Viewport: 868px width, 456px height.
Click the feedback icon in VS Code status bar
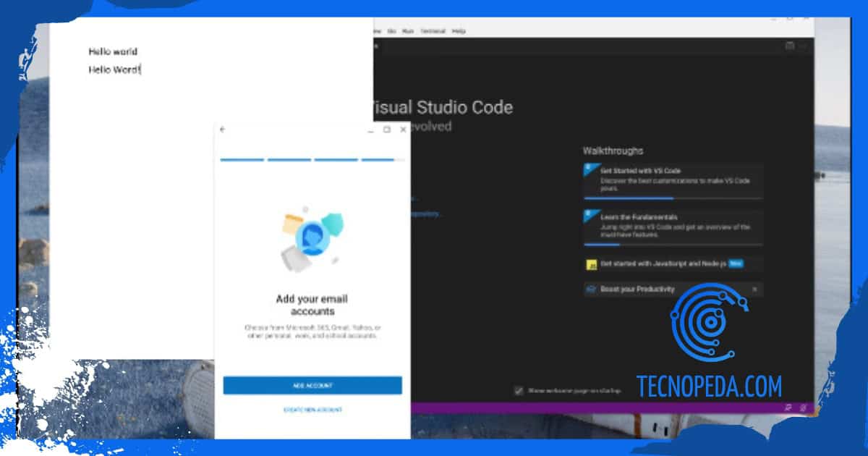[x=788, y=408]
